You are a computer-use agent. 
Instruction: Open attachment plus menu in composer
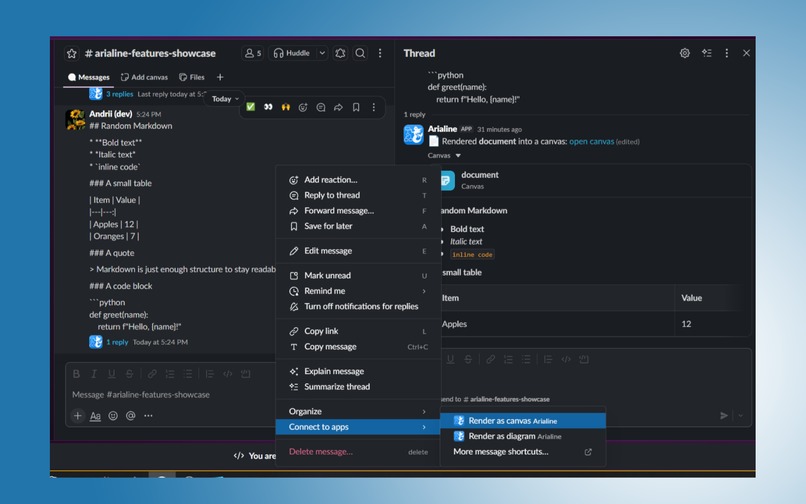click(78, 416)
